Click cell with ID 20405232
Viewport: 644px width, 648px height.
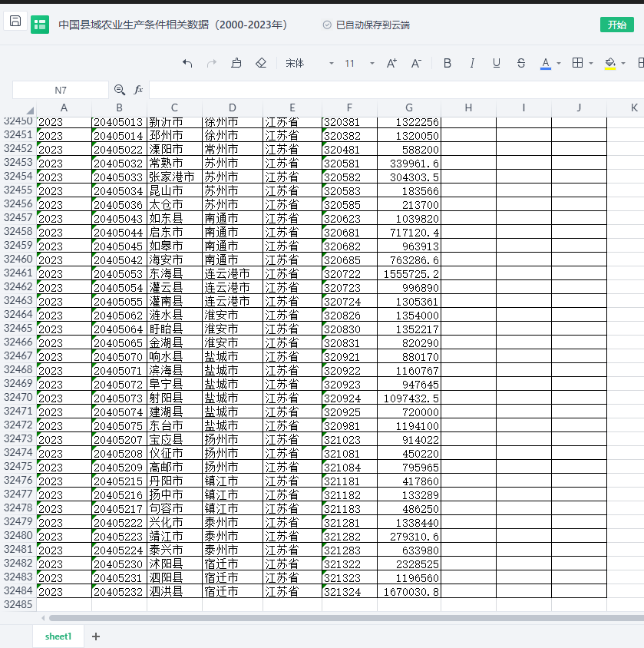point(119,591)
